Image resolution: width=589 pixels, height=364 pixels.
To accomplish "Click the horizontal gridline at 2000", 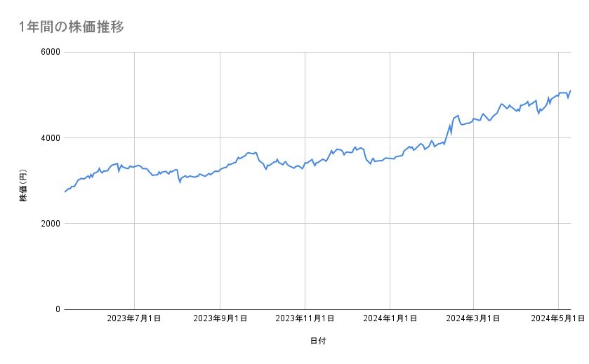I will [316, 224].
